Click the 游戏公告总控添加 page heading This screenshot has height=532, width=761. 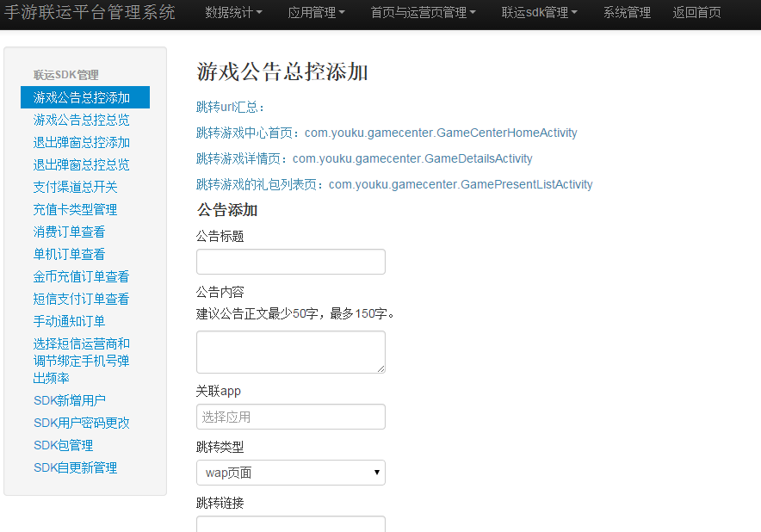[282, 71]
